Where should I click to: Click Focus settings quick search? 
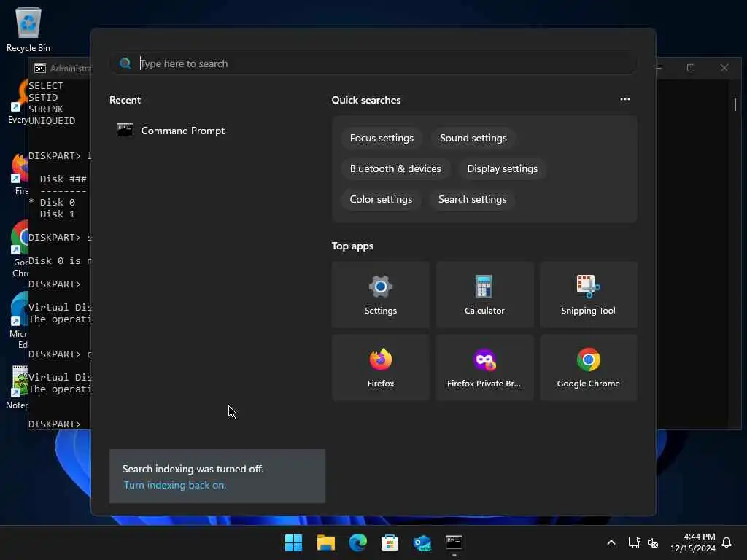click(382, 138)
